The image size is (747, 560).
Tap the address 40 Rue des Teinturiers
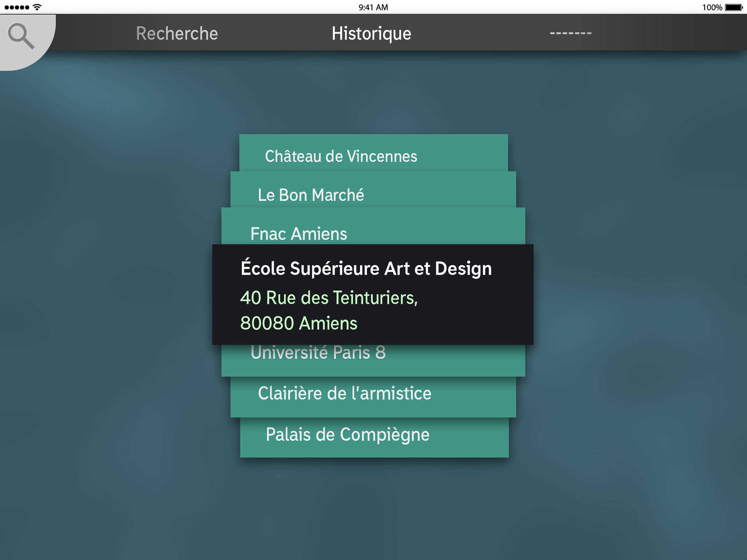[x=329, y=298]
